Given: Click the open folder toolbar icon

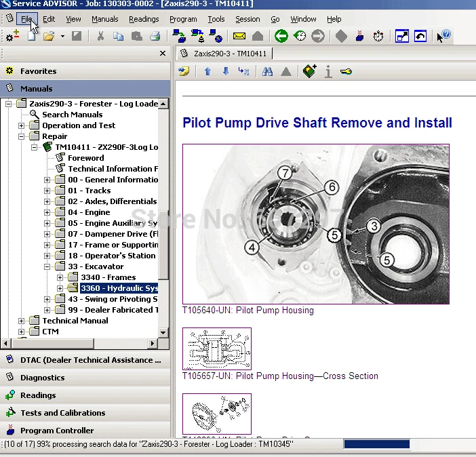Looking at the screenshot, I should click(49, 36).
